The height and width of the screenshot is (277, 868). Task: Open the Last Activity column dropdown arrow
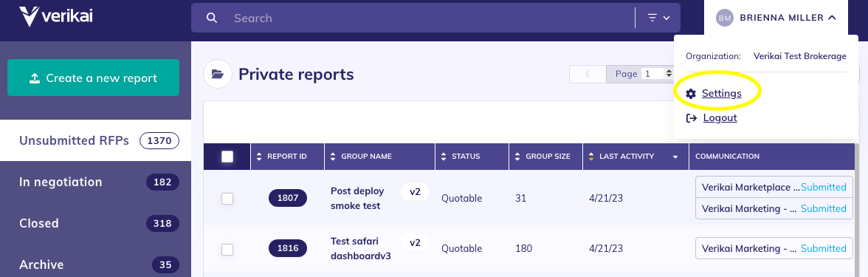(x=675, y=157)
